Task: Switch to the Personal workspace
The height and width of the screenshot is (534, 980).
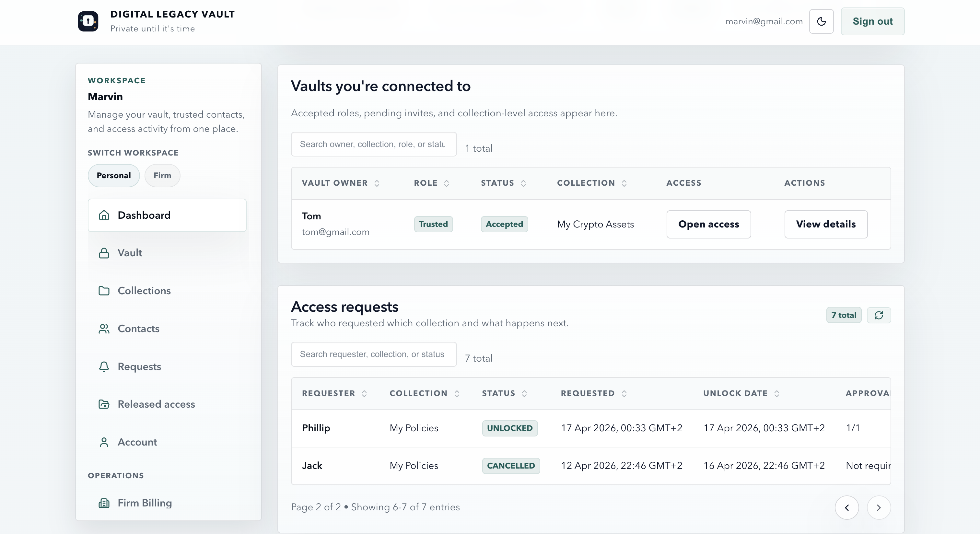Action: pyautogui.click(x=114, y=175)
